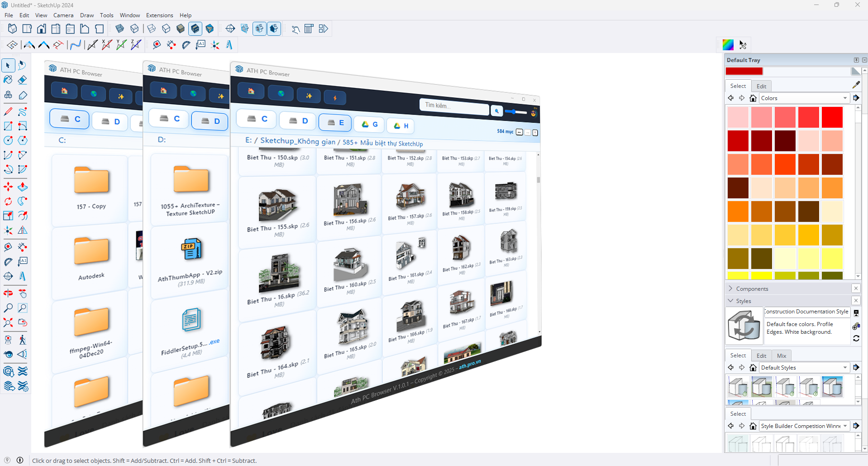Activate the Push/Pull tool
This screenshot has width=868, height=466.
pos(23,187)
